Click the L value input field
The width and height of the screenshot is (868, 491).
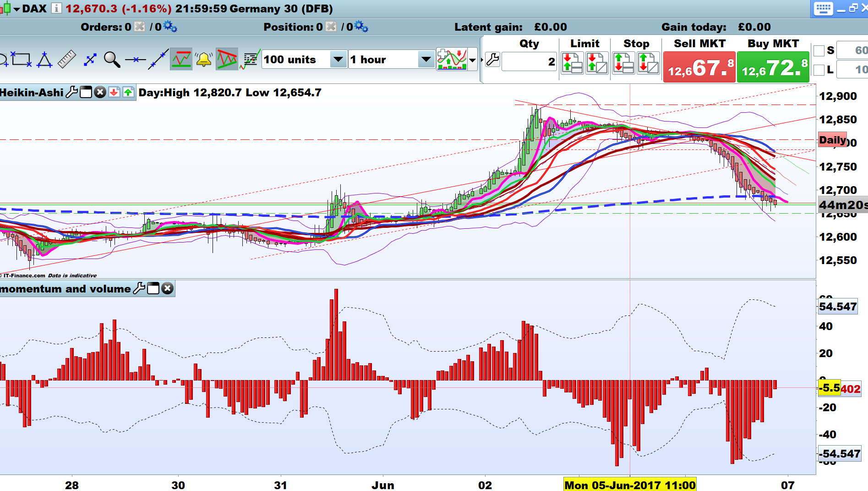click(852, 70)
